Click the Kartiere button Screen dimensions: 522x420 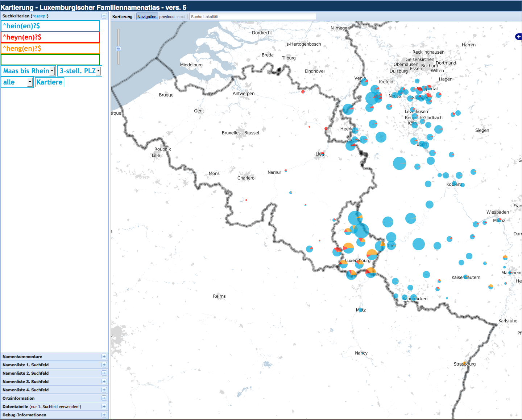click(x=50, y=82)
